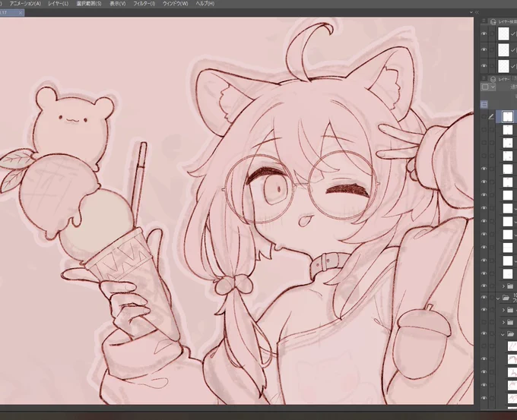Collapse the right palette dock with double chevron
This screenshot has height=420, width=517.
pyautogui.click(x=477, y=12)
